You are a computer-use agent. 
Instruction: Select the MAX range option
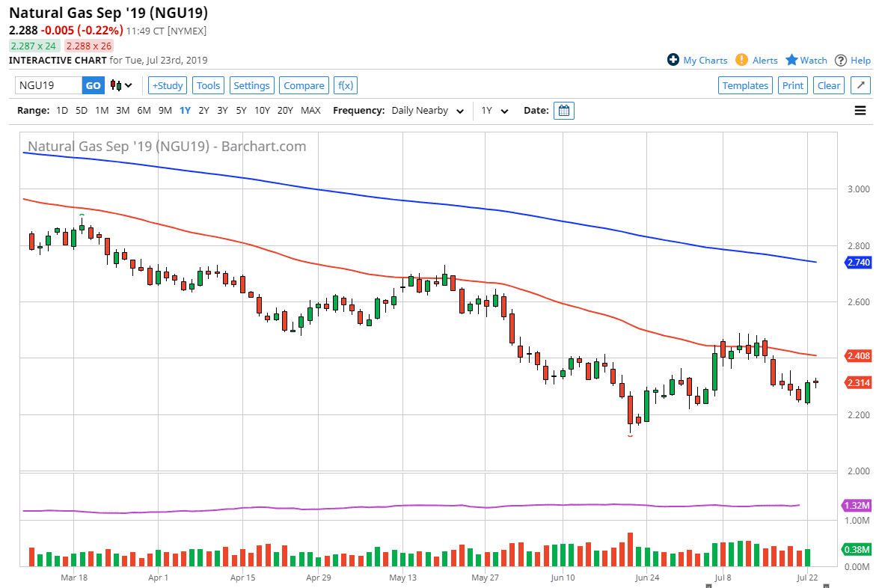click(x=310, y=111)
